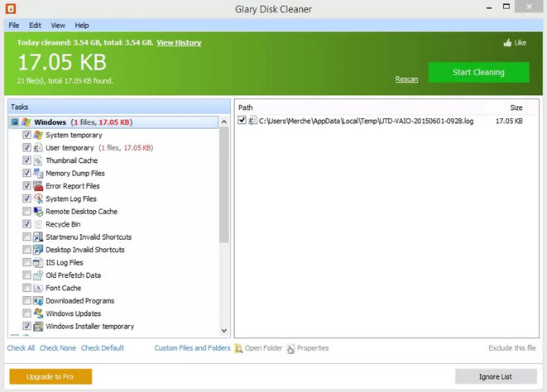Image resolution: width=547 pixels, height=392 pixels.
Task: Enable the Remote Desktop Cache checkbox
Action: tap(26, 212)
